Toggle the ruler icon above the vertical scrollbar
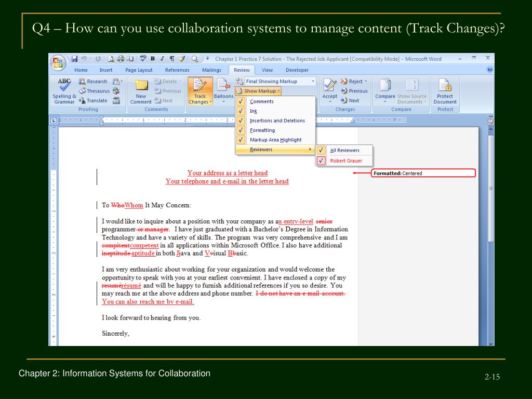This screenshot has height=399, width=532. (x=490, y=121)
